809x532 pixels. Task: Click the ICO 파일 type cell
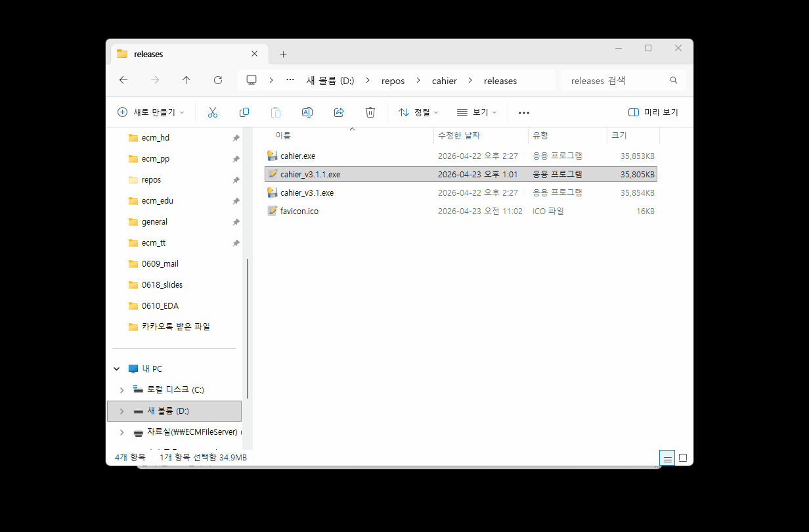point(548,211)
